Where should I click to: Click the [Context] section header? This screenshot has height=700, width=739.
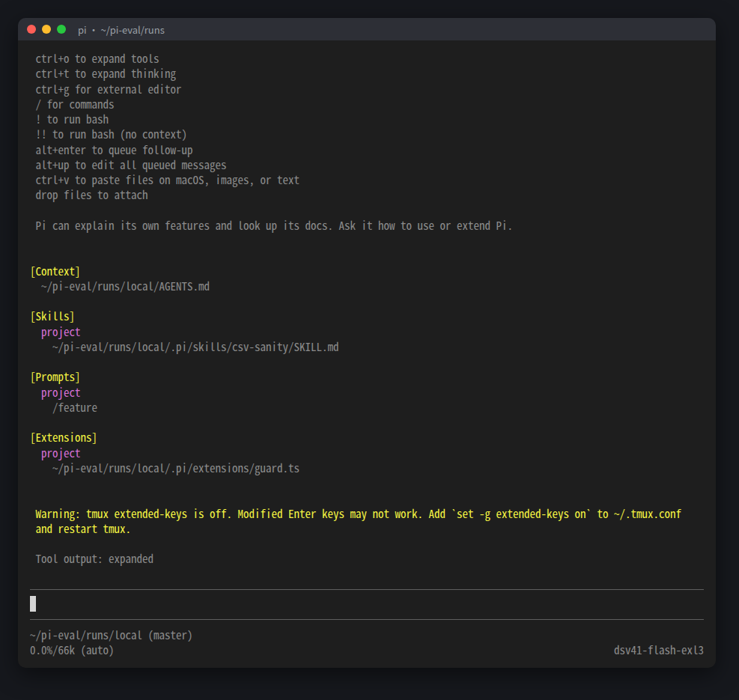(x=55, y=272)
